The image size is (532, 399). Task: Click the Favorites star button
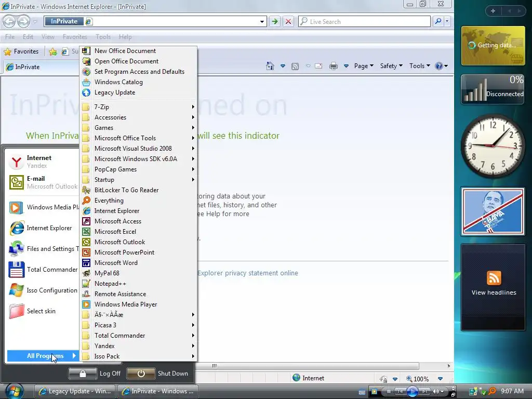point(21,51)
